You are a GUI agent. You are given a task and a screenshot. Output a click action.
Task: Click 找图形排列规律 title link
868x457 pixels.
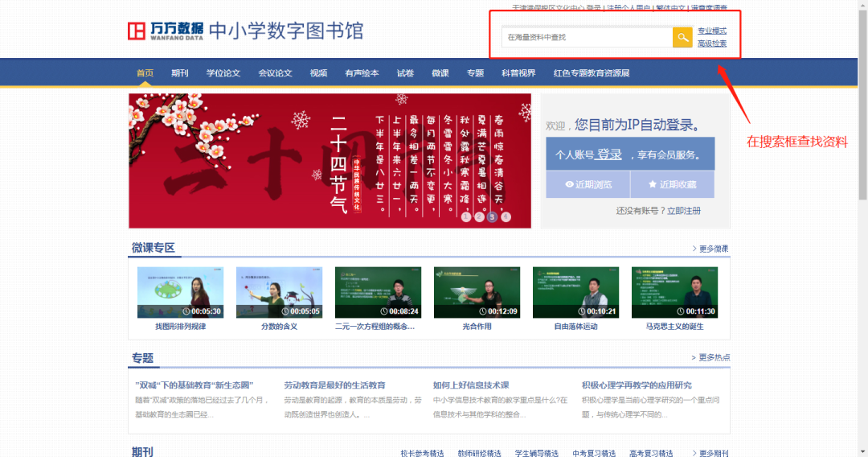tap(181, 327)
